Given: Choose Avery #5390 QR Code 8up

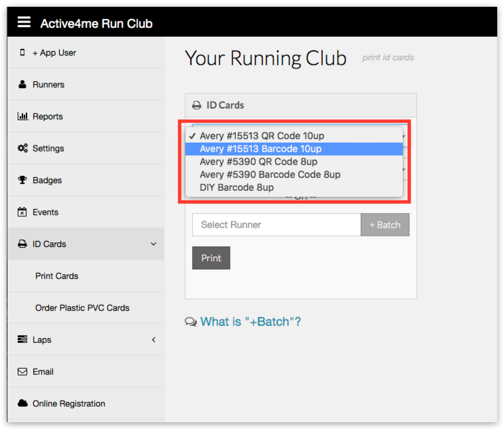Looking at the screenshot, I should coord(258,162).
